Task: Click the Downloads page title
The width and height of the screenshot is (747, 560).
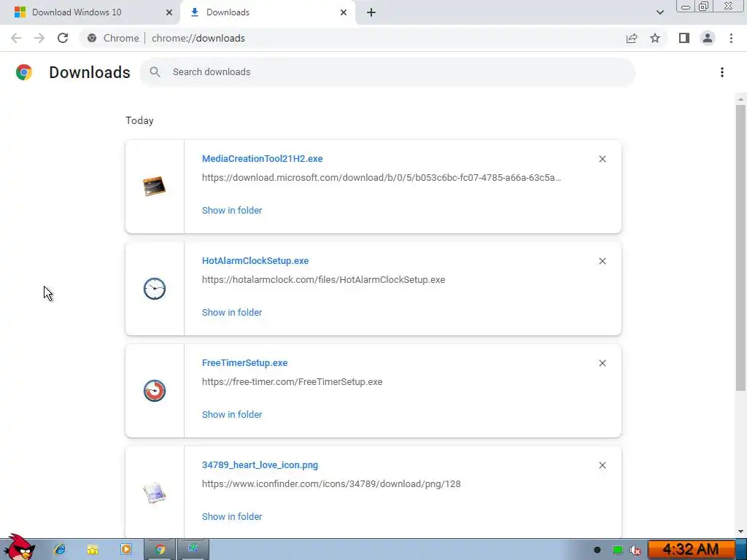Action: tap(90, 72)
